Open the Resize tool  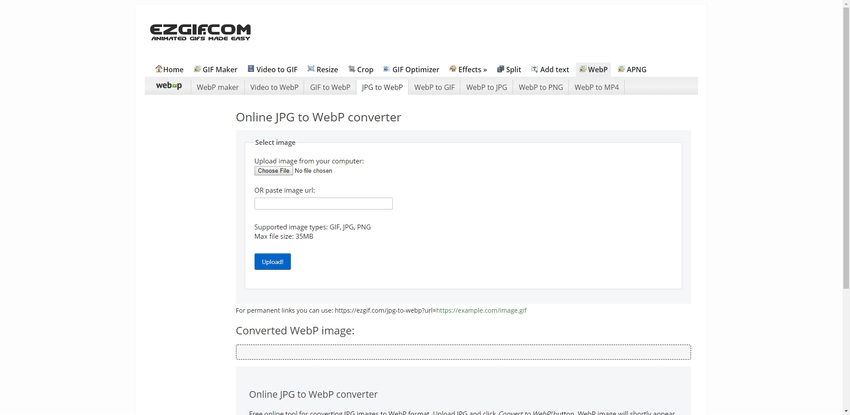coord(322,69)
